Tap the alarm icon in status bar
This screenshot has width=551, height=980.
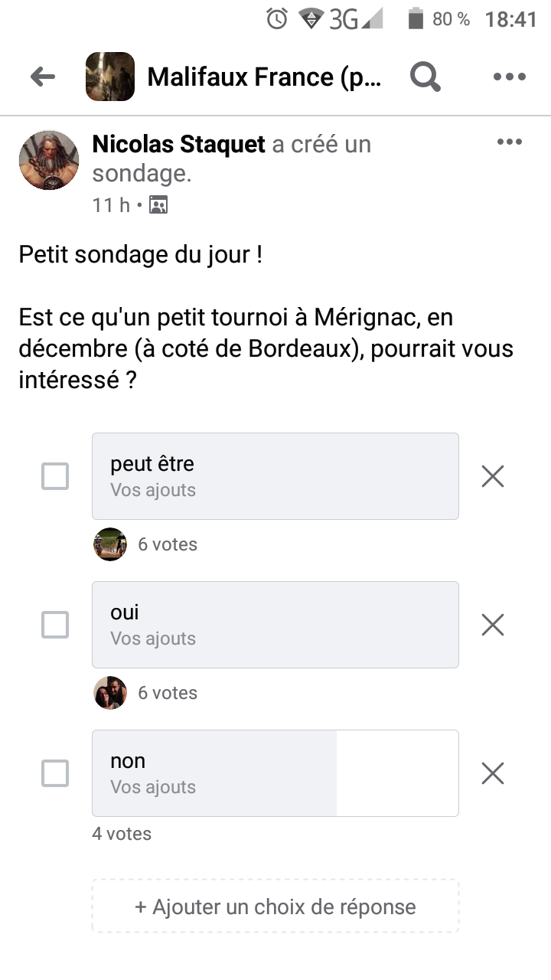point(277,19)
